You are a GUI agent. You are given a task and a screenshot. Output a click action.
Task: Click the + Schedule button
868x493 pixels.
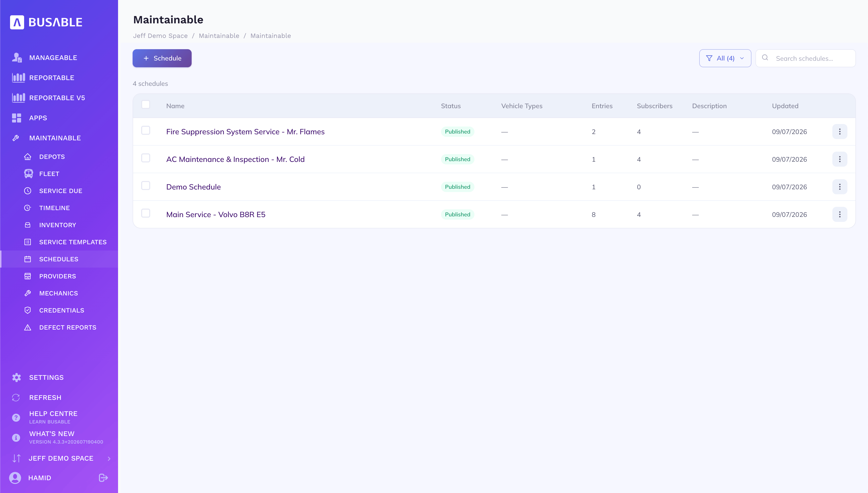click(x=162, y=58)
